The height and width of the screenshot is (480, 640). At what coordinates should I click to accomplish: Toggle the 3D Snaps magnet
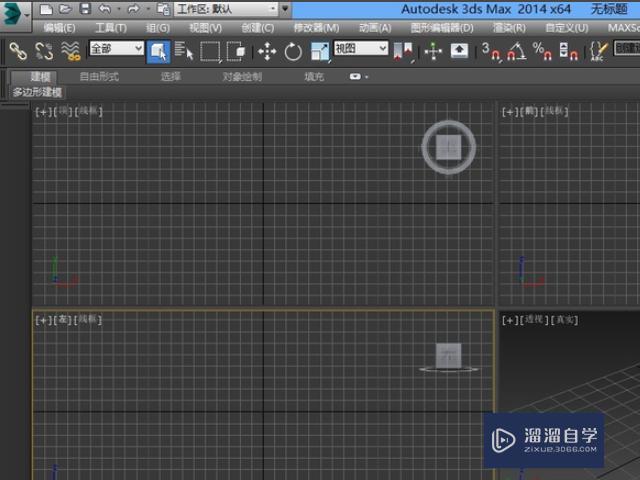click(490, 50)
